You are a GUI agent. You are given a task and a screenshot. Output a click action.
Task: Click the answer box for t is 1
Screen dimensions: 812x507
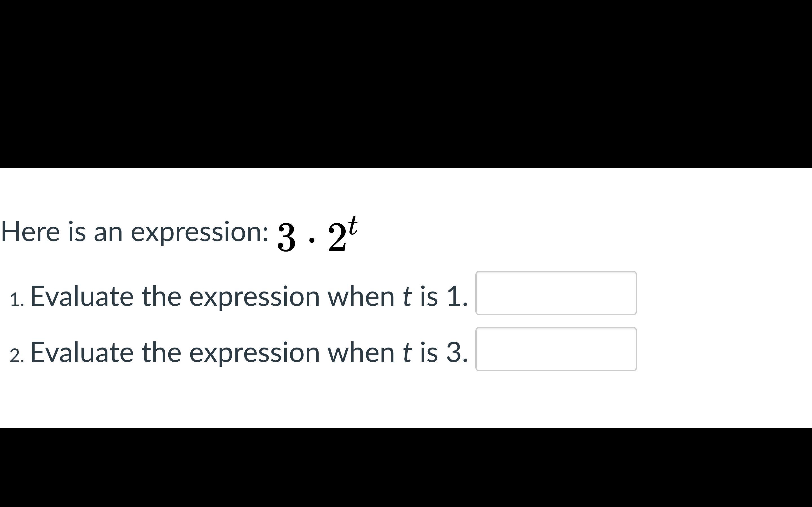point(556,293)
